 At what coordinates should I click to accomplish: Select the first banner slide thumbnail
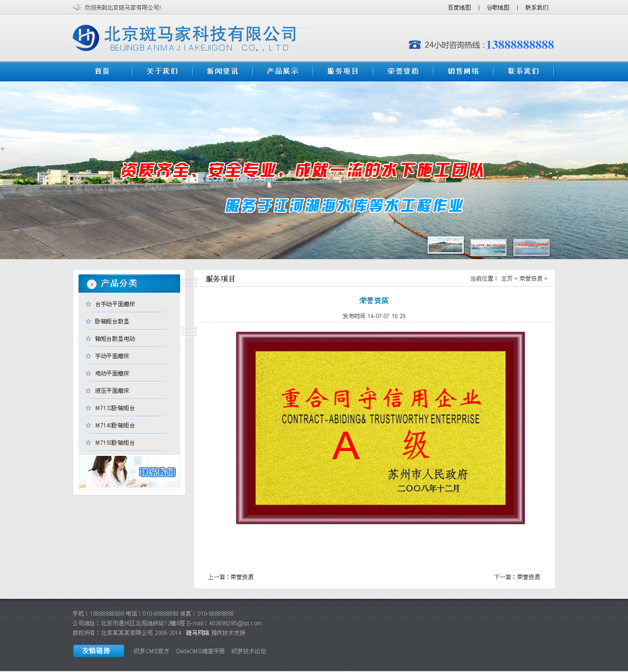(x=445, y=245)
